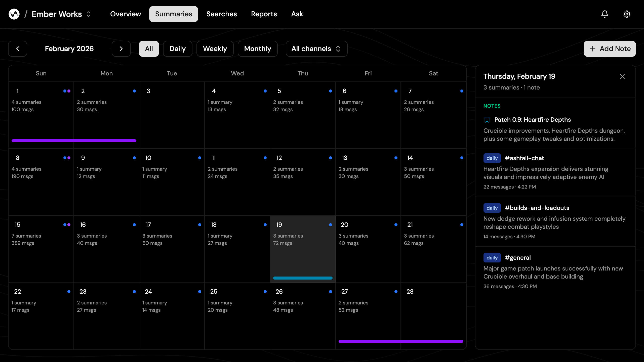Open the All channels dropdown
The image size is (644, 362).
click(x=316, y=49)
